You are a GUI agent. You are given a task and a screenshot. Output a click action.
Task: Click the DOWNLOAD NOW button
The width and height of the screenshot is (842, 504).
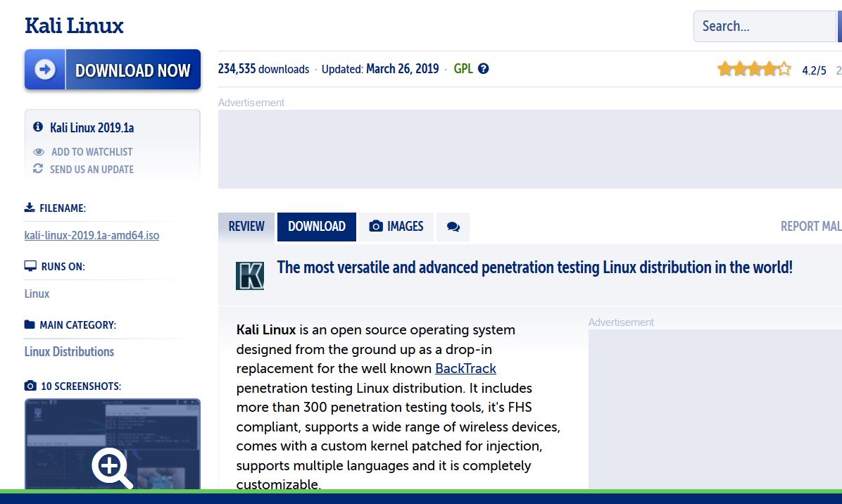coord(112,69)
